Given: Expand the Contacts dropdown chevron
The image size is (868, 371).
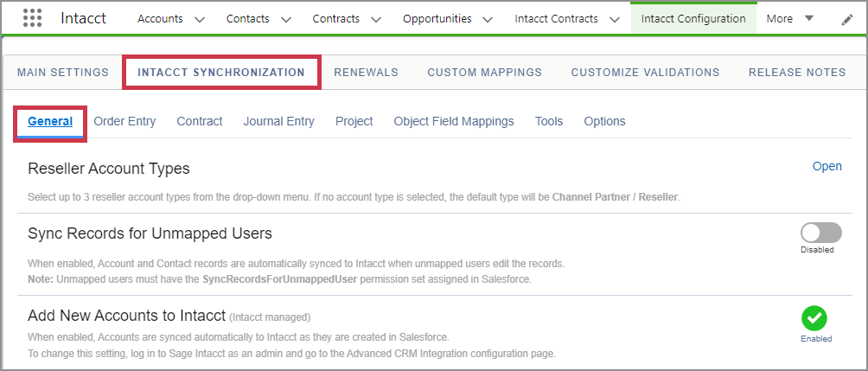Looking at the screenshot, I should point(286,19).
